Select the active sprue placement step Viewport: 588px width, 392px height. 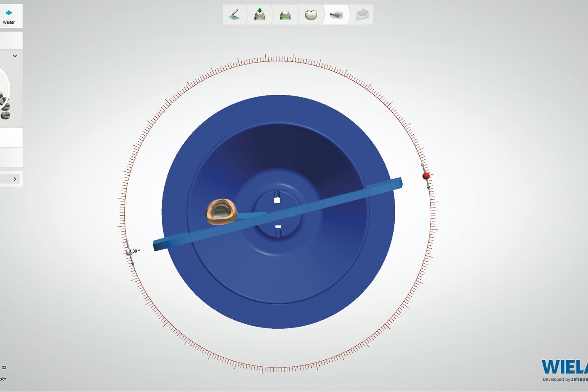[336, 15]
